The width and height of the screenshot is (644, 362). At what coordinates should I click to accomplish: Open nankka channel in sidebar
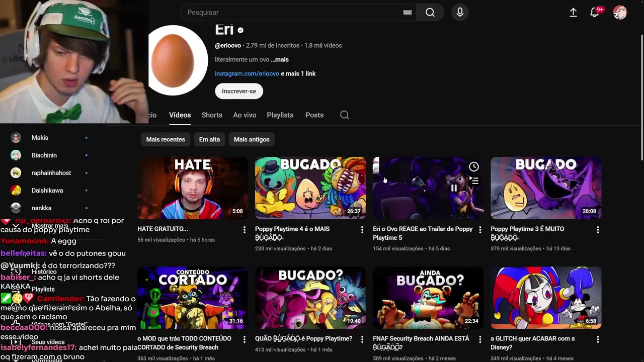[x=41, y=208]
